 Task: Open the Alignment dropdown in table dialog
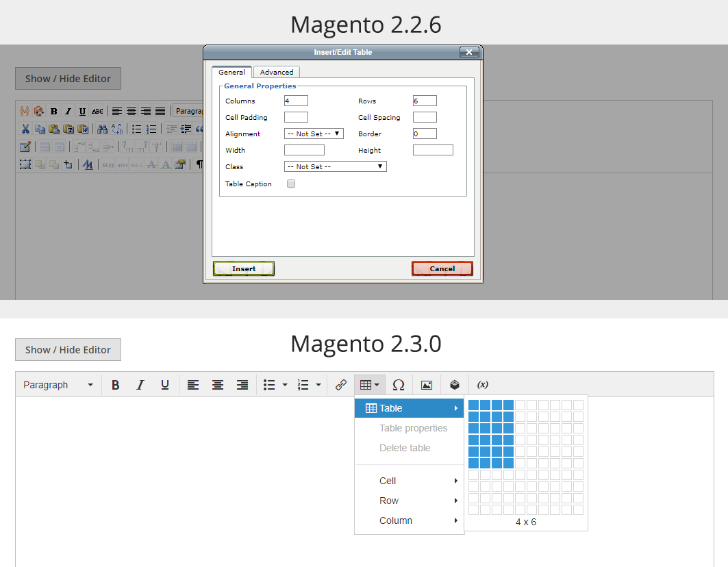tap(314, 134)
